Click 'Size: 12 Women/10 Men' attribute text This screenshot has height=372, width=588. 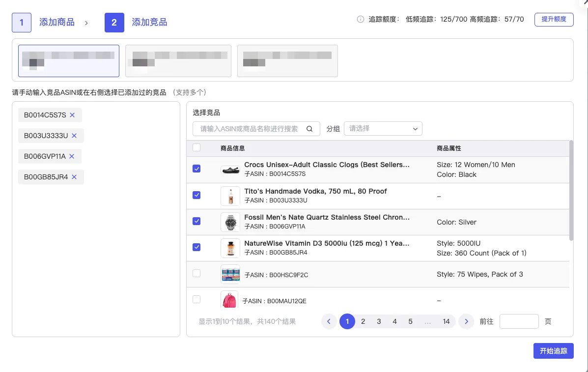(476, 165)
